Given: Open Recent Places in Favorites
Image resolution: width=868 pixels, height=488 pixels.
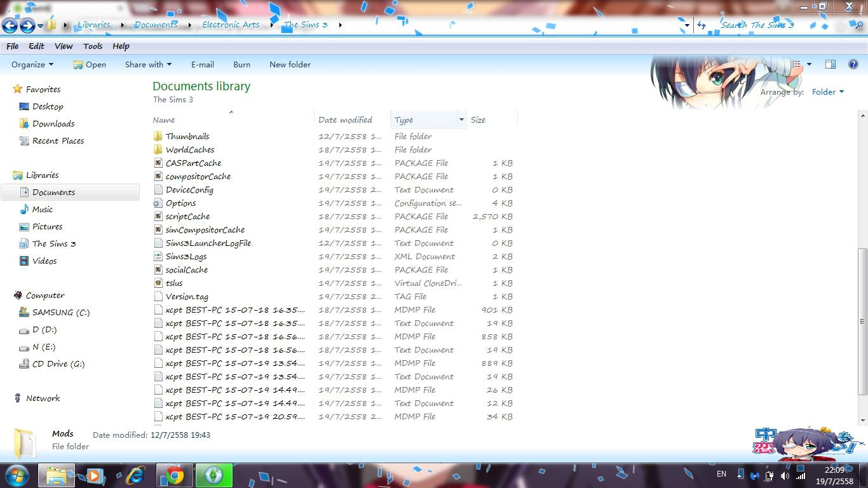Looking at the screenshot, I should [58, 141].
